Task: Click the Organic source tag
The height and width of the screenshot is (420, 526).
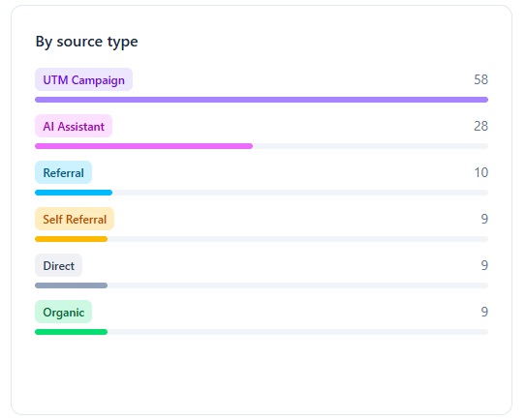Action: pyautogui.click(x=63, y=312)
